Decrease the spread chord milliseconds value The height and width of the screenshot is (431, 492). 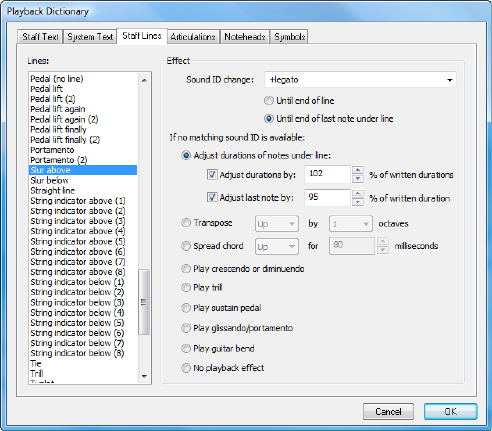pos(383,250)
